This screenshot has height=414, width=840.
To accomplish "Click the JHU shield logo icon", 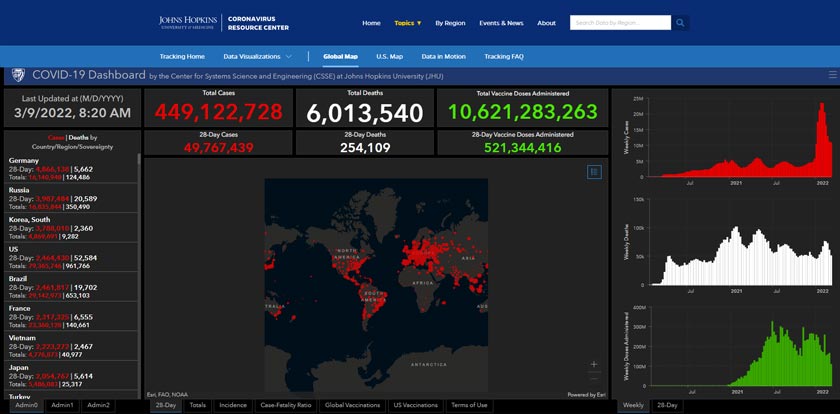I will (17, 75).
